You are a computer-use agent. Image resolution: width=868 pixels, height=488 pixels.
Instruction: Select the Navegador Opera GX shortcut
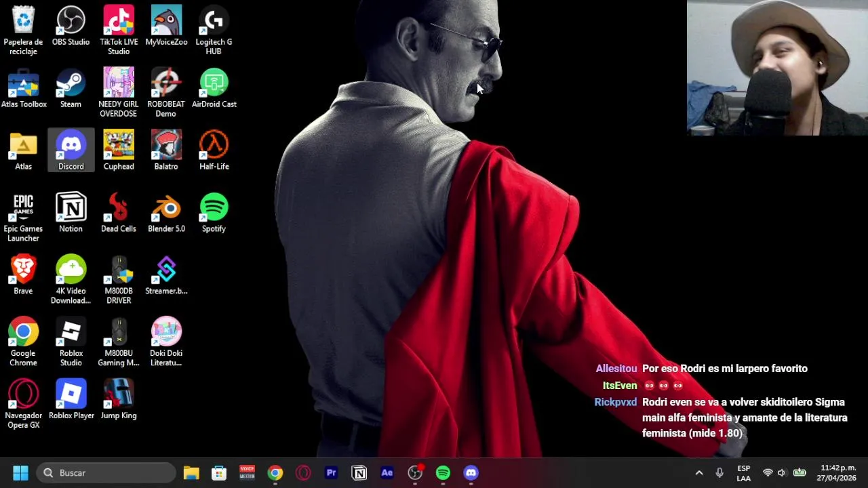tap(23, 405)
